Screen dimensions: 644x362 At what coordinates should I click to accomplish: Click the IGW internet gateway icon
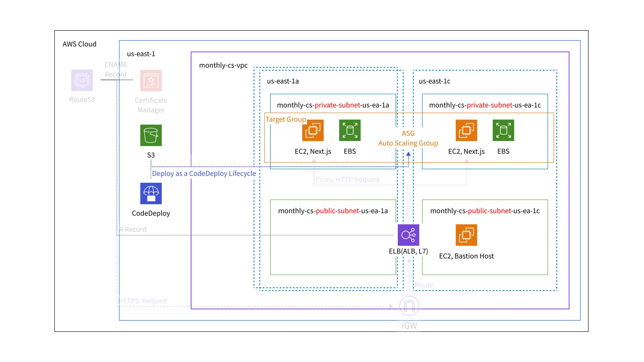coord(409,306)
